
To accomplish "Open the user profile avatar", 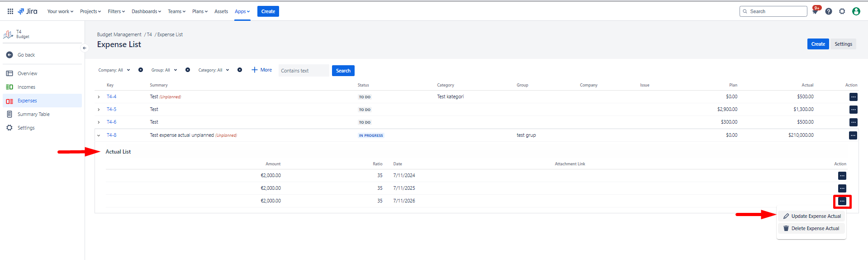I will [856, 11].
